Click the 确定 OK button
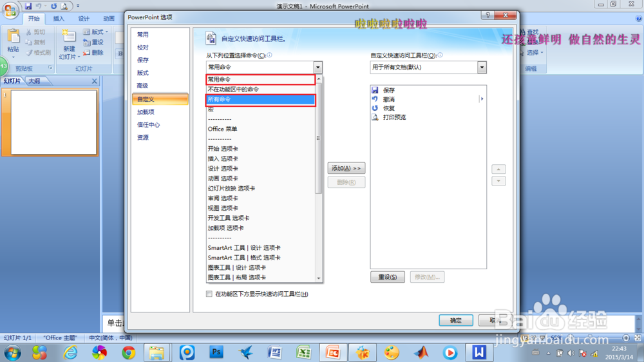644x362 pixels. 455,320
